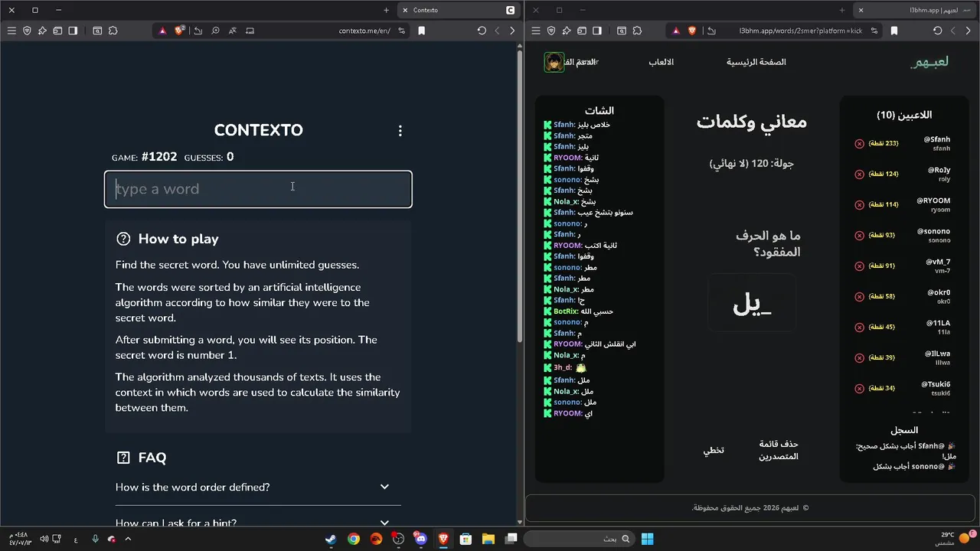Image resolution: width=980 pixels, height=551 pixels.
Task: Bookmark the Contexto page
Action: coord(421,31)
